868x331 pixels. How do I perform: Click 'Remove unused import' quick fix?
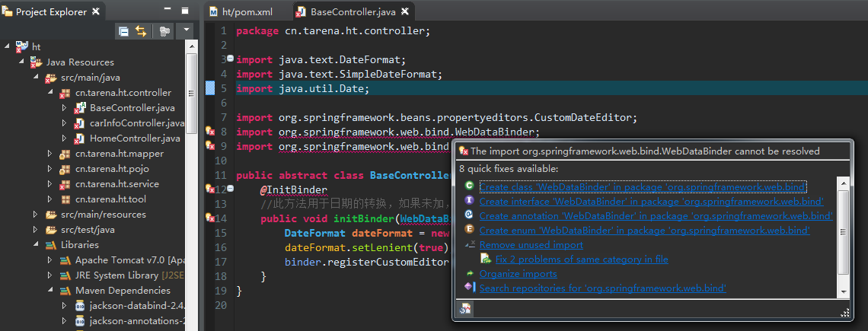[x=531, y=245]
